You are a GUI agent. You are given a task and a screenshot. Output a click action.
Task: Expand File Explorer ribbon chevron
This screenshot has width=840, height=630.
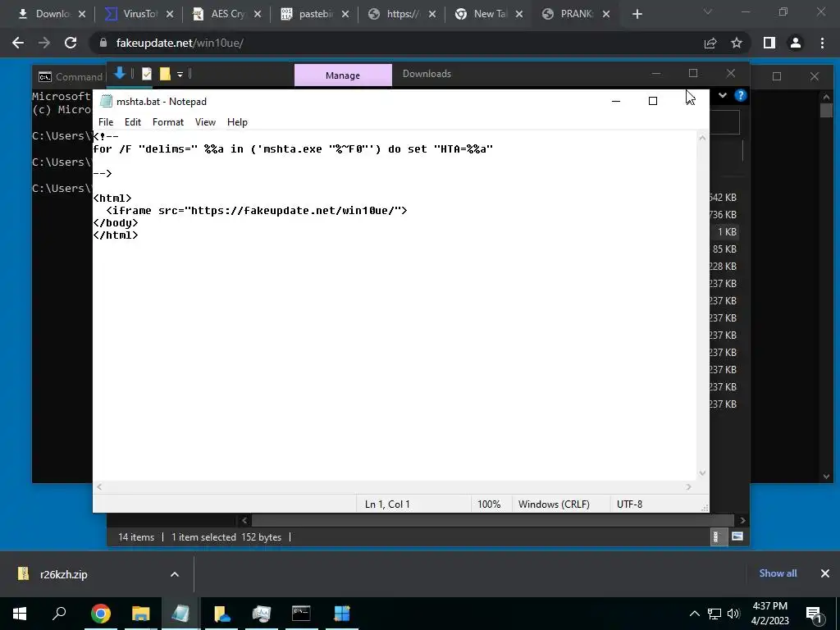(x=723, y=95)
